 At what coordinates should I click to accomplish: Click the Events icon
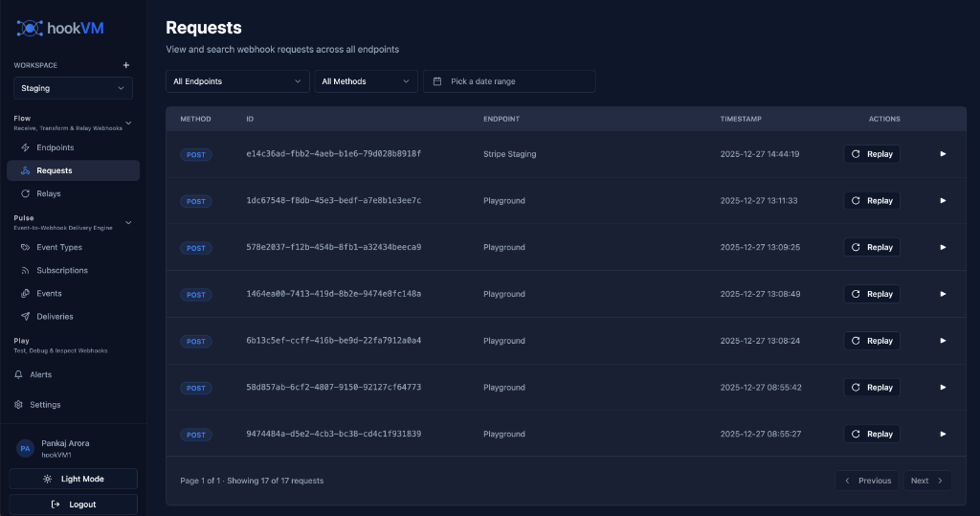coord(26,294)
